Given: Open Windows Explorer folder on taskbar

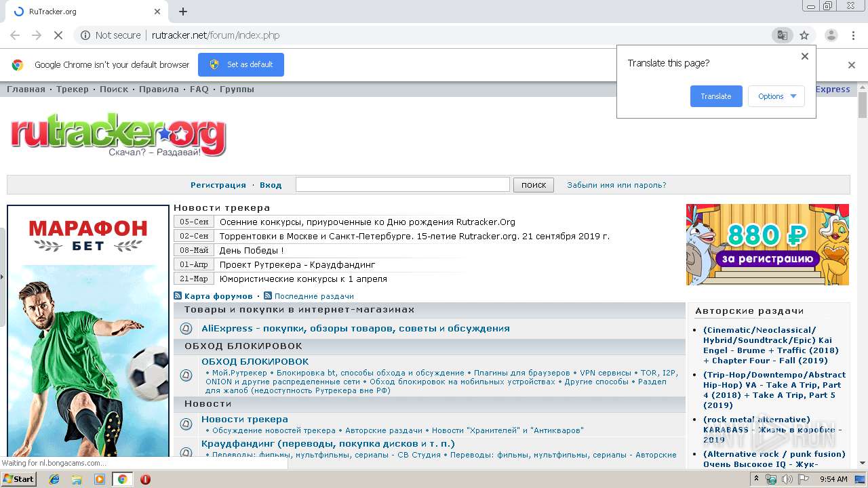Looking at the screenshot, I should [77, 479].
